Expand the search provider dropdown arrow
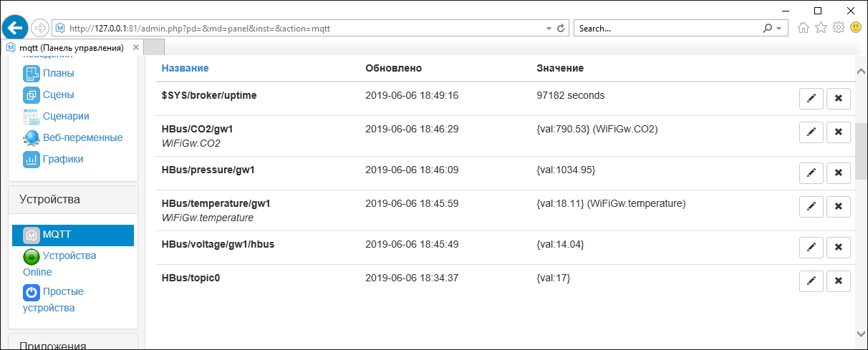 [x=779, y=29]
